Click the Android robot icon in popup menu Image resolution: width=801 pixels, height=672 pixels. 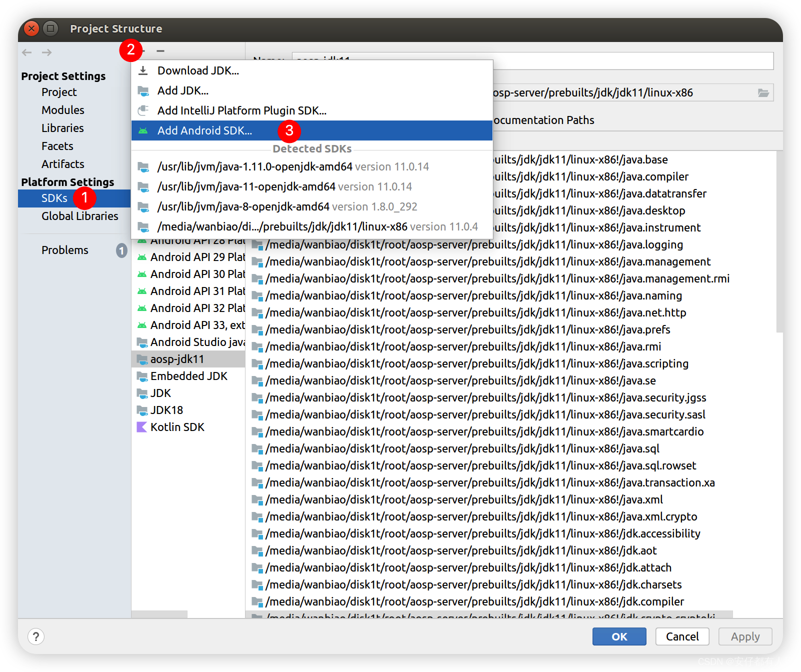143,131
